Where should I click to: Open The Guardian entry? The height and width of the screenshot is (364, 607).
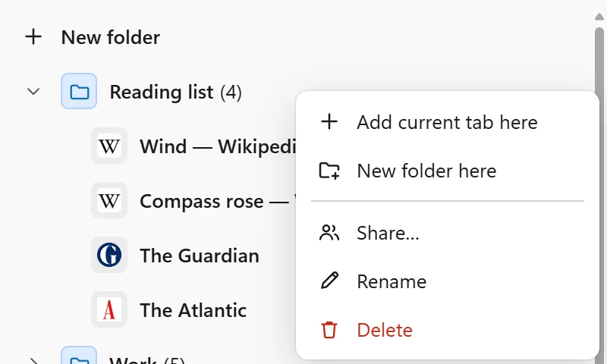click(200, 256)
